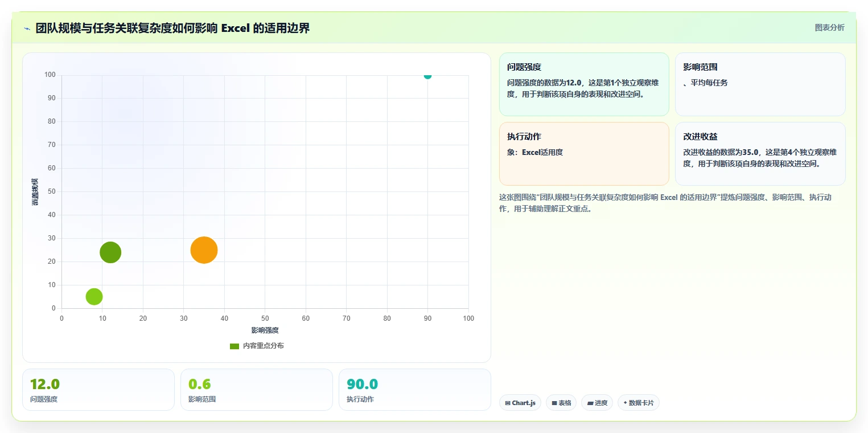The width and height of the screenshot is (868, 433).
Task: Click the 进度 tag
Action: pyautogui.click(x=597, y=403)
